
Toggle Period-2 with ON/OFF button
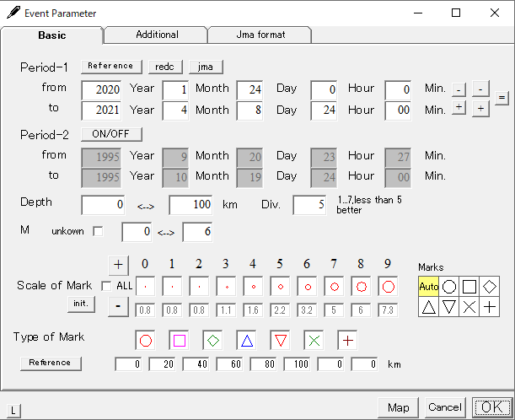[111, 134]
